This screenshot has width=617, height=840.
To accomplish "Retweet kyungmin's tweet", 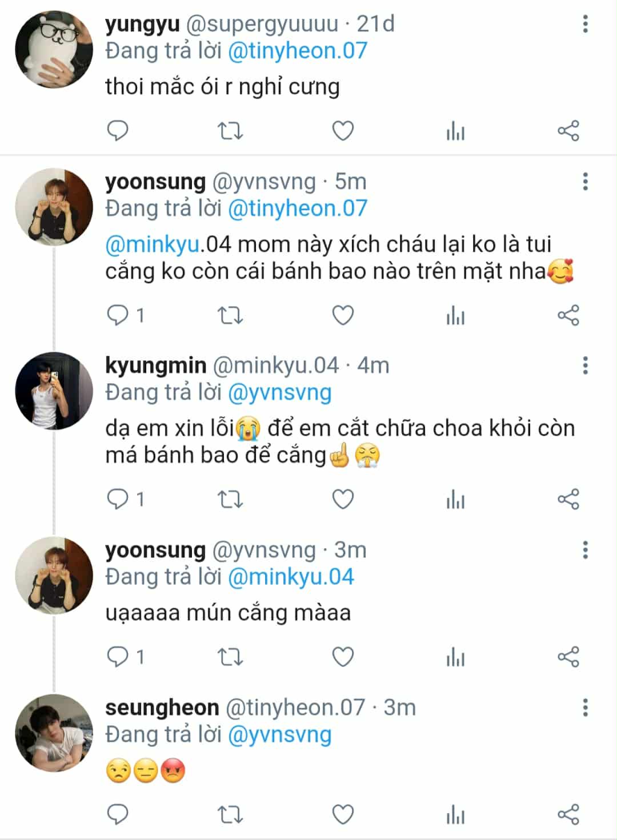I will 231,500.
